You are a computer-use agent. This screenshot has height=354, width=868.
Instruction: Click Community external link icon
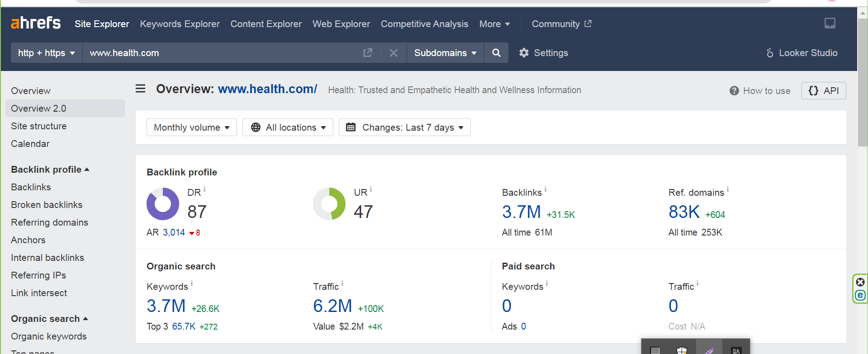pyautogui.click(x=588, y=24)
